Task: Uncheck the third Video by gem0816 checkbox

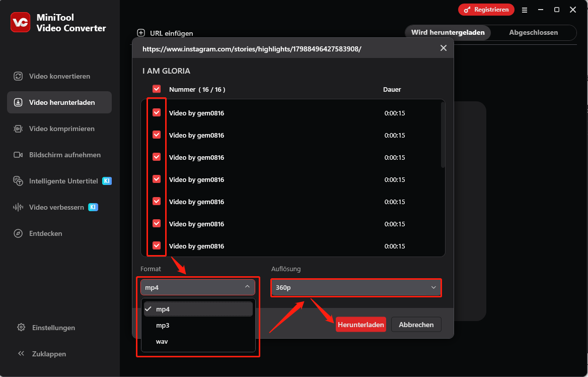Action: coord(157,157)
